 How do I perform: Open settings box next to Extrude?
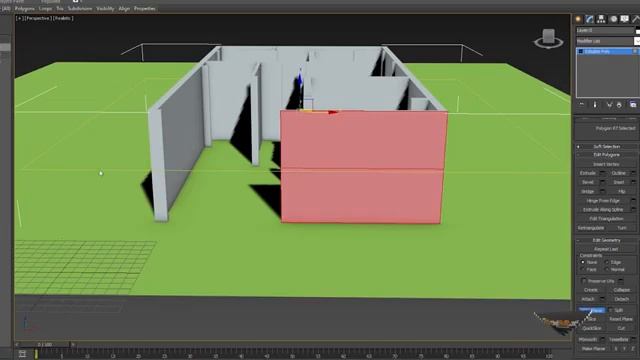coord(602,173)
